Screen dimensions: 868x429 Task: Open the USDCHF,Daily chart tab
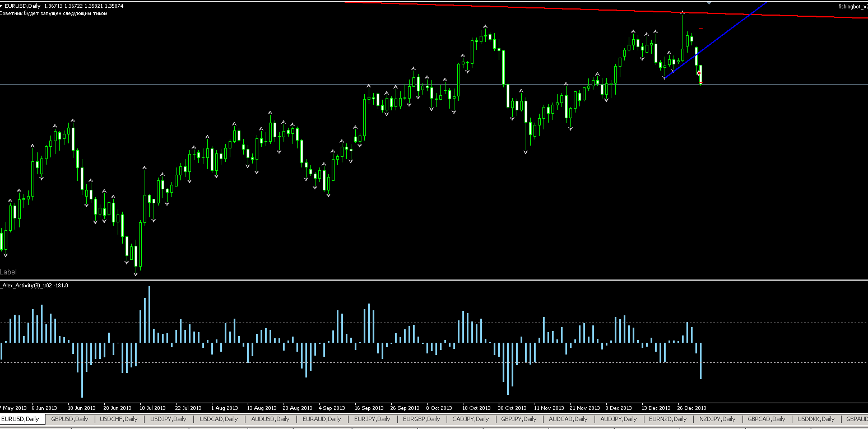pyautogui.click(x=118, y=419)
